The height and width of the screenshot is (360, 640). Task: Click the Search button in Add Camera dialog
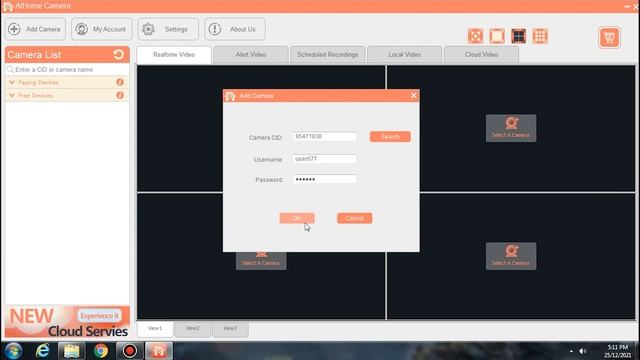[390, 137]
